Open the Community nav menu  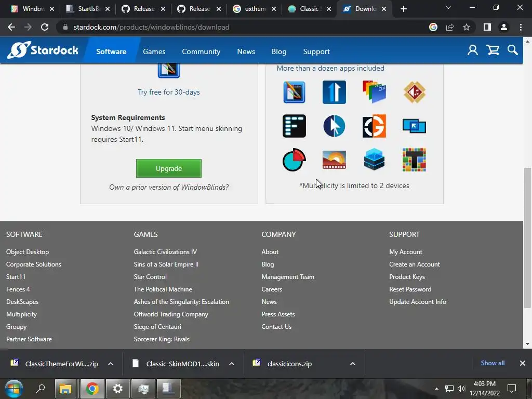pyautogui.click(x=201, y=51)
